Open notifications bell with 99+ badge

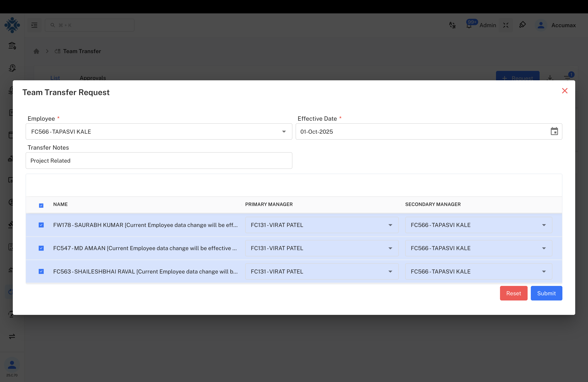469,25
